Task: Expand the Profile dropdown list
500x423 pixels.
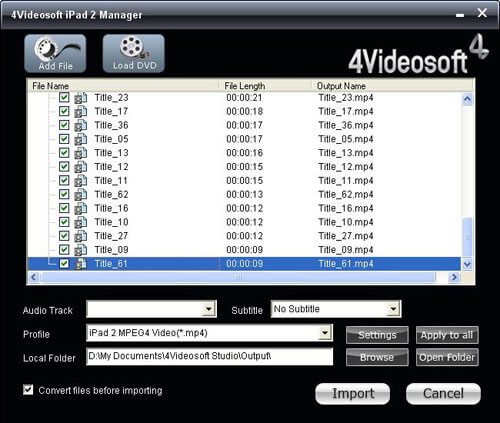Action: (x=324, y=333)
